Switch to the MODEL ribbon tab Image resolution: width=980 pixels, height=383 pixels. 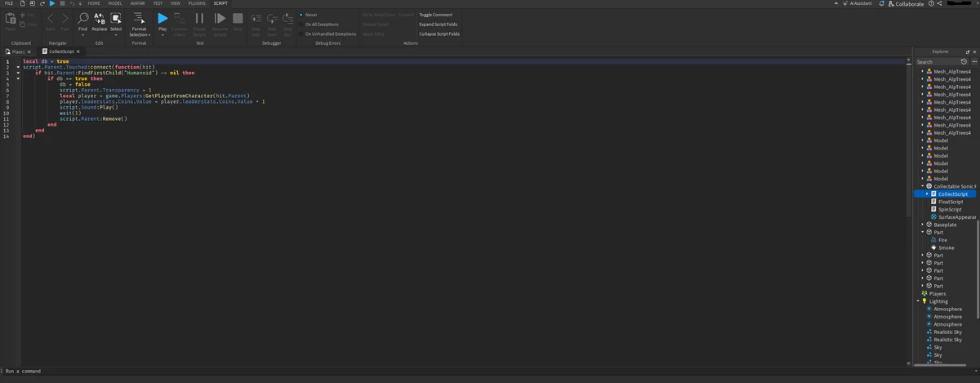115,3
